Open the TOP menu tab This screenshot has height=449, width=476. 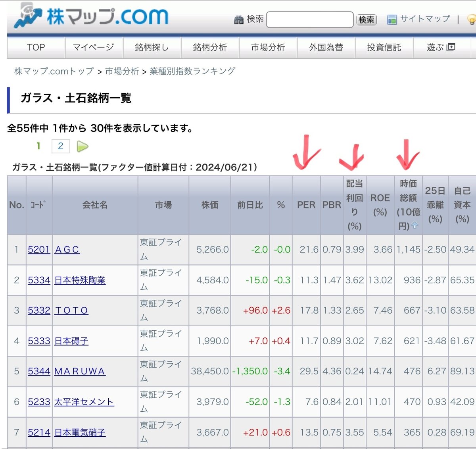tap(36, 48)
